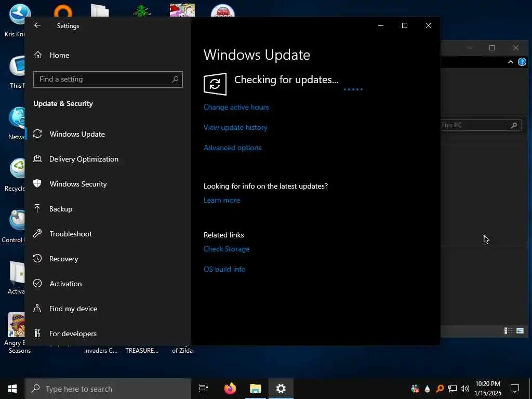Click the Find a setting search box

108,79
